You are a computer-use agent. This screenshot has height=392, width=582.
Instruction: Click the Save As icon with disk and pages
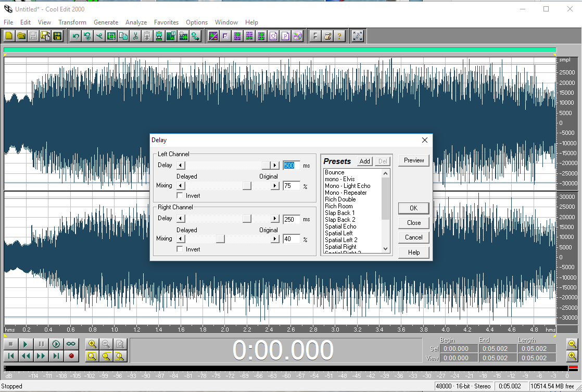45,36
